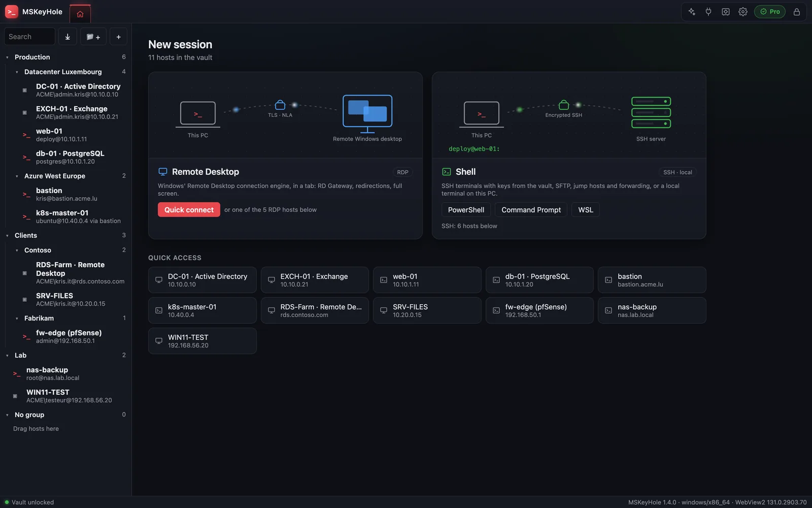This screenshot has height=508, width=812.
Task: Select DC-01 Active Directory in sidebar tree
Action: click(74, 90)
